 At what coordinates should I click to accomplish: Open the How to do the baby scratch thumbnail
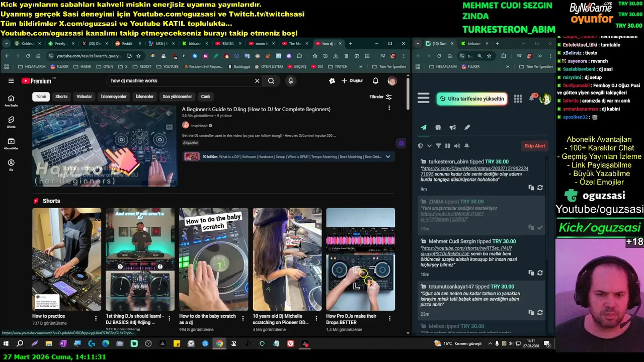(x=213, y=259)
